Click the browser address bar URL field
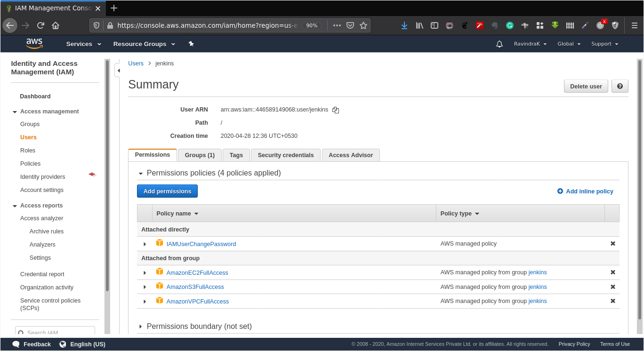The height and width of the screenshot is (351, 644). (x=207, y=25)
